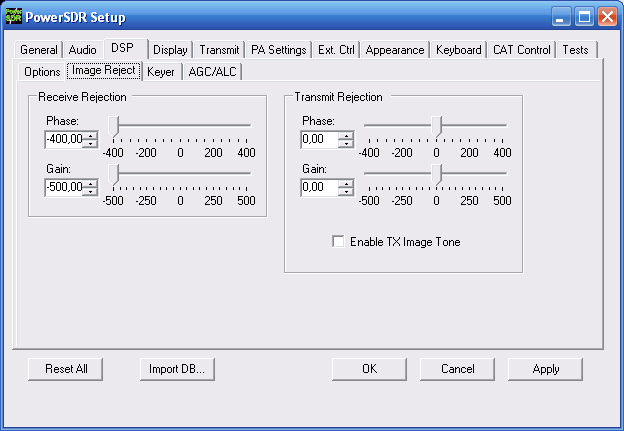Viewport: 624px width, 431px height.
Task: Click the PowerSDR icon in title bar
Action: [x=13, y=15]
